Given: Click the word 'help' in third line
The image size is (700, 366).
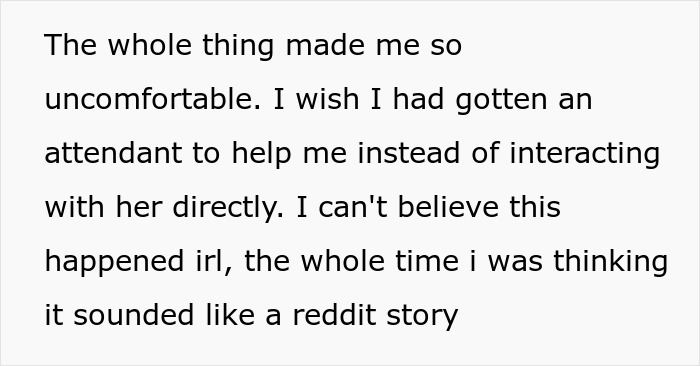Looking at the screenshot, I should pos(261,153).
